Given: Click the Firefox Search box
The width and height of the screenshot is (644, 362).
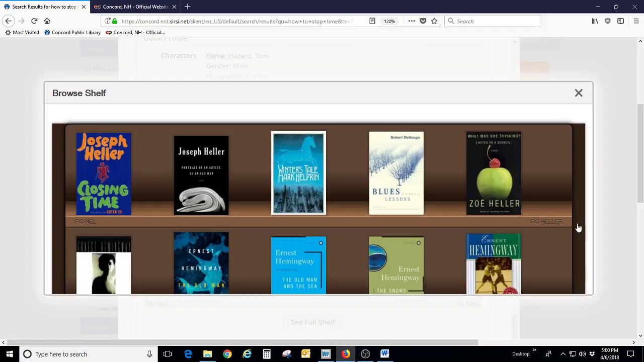Looking at the screenshot, I should pos(493,21).
